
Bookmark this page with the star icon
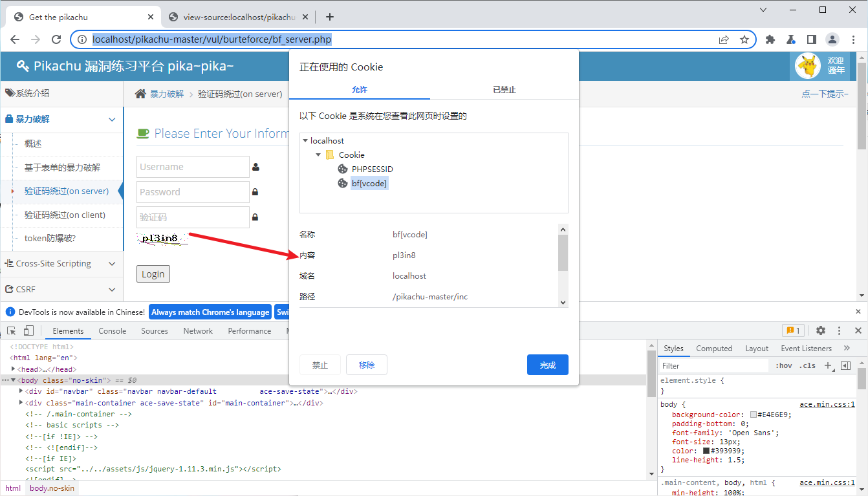(x=744, y=39)
